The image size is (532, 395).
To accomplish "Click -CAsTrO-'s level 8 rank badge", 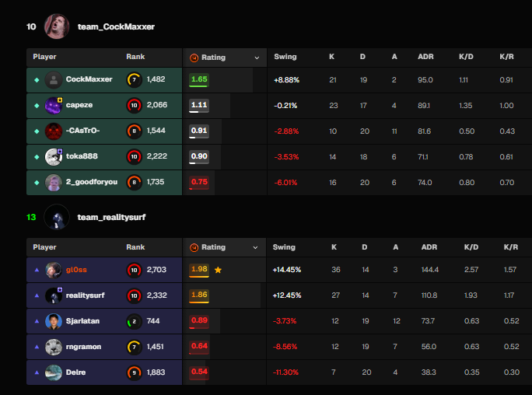I will point(134,131).
